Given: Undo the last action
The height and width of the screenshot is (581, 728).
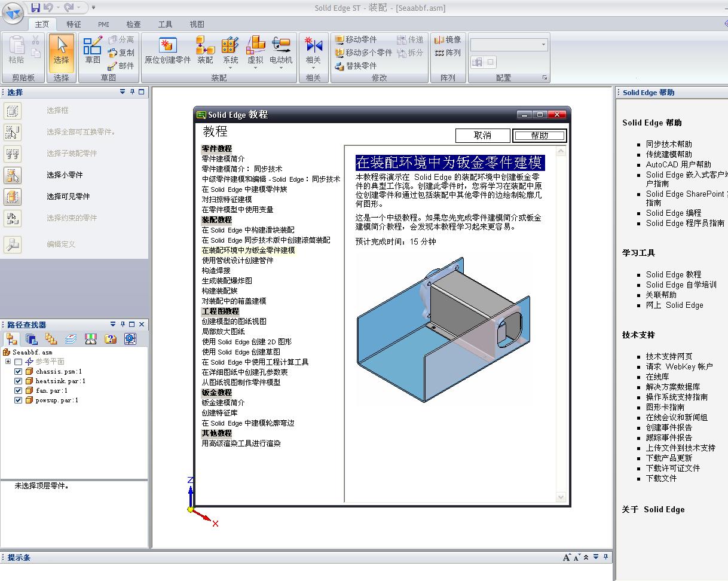Looking at the screenshot, I should [x=48, y=7].
